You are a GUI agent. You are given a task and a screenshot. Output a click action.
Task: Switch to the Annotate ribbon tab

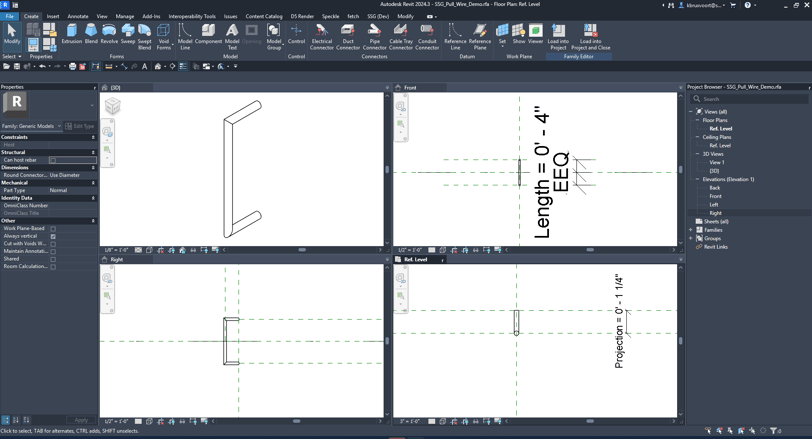(x=78, y=16)
